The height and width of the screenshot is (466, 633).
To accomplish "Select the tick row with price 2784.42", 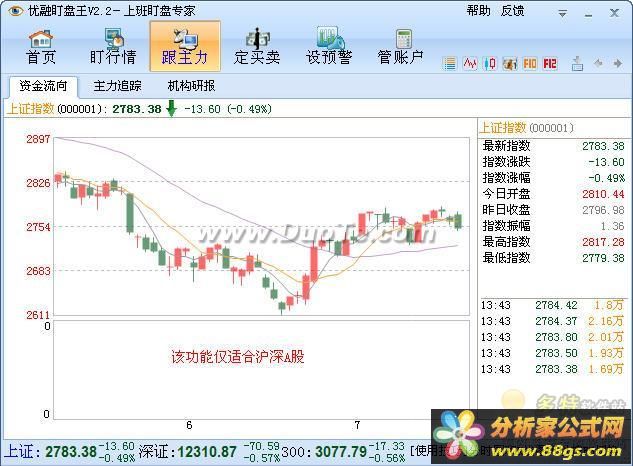I will pyautogui.click(x=552, y=305).
